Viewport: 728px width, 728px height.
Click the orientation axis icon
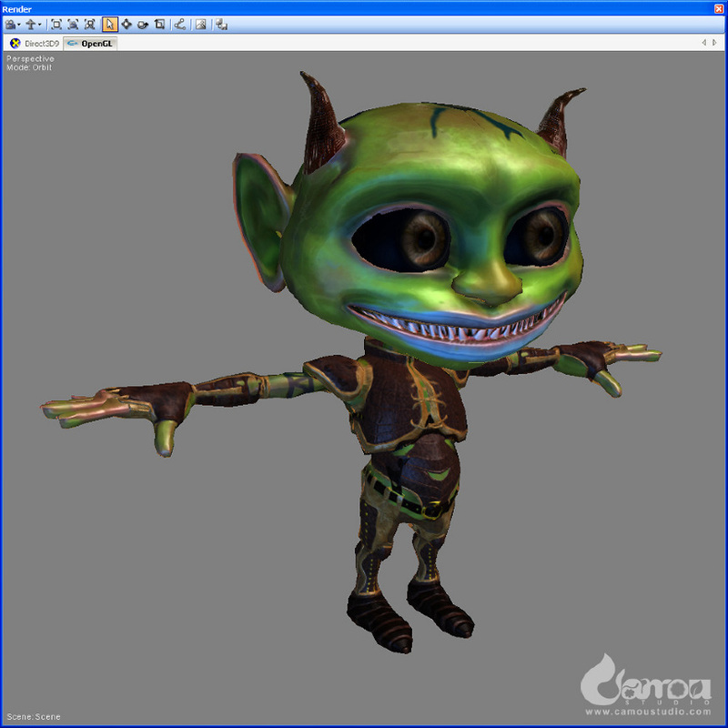click(31, 25)
